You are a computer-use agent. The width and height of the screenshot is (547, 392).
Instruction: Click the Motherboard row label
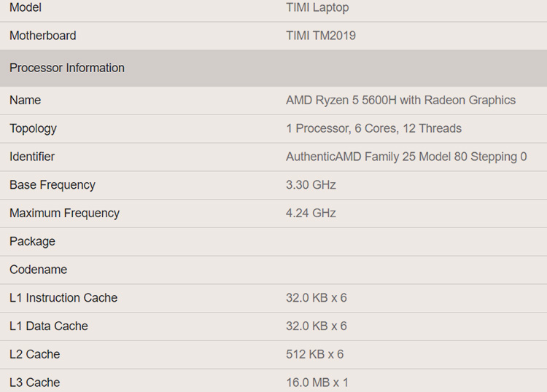[x=42, y=36]
